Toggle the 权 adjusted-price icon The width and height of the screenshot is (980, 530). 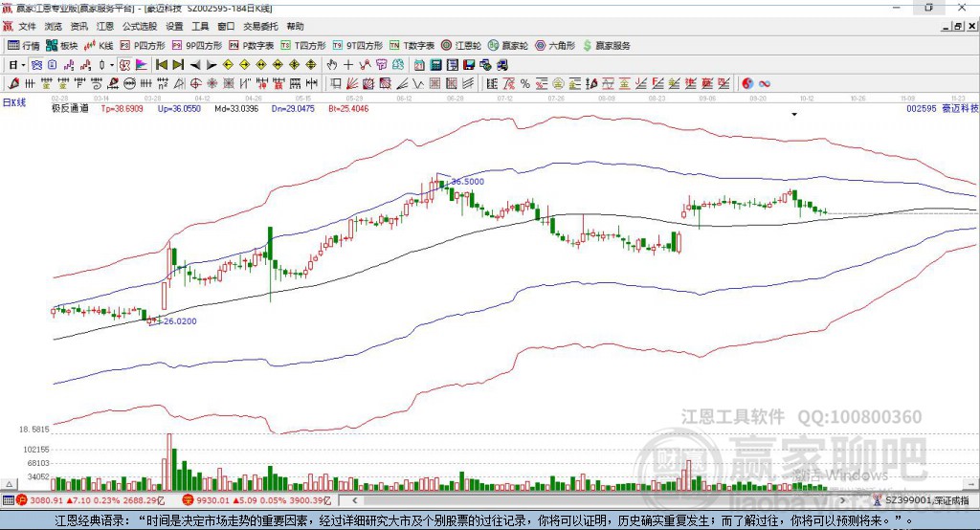125,65
